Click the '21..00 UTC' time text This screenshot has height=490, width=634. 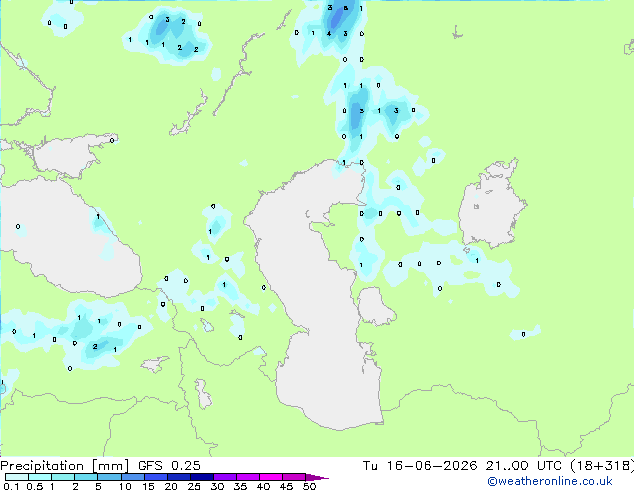click(524, 466)
